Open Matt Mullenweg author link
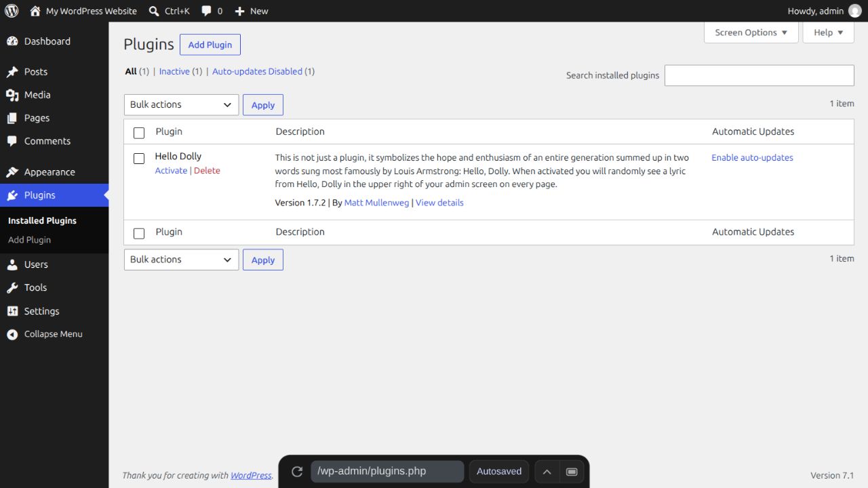The height and width of the screenshot is (488, 868). tap(376, 203)
